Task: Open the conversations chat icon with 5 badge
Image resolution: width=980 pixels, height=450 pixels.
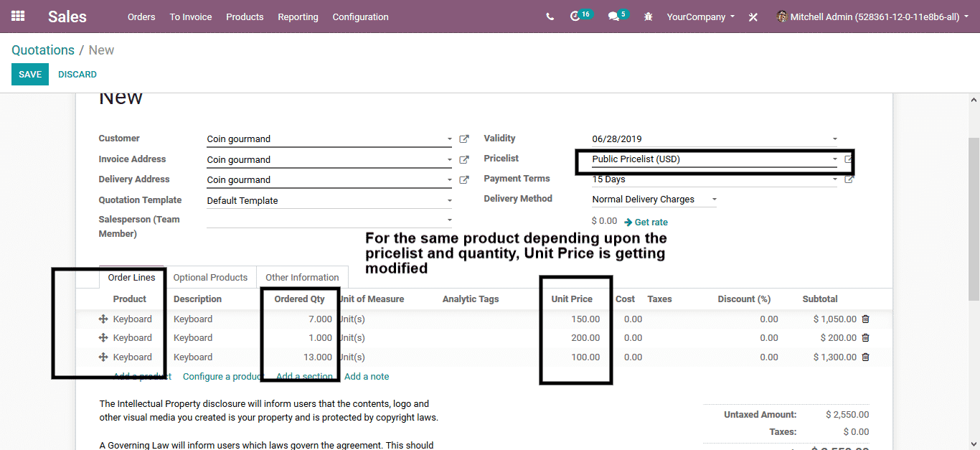Action: click(x=613, y=17)
